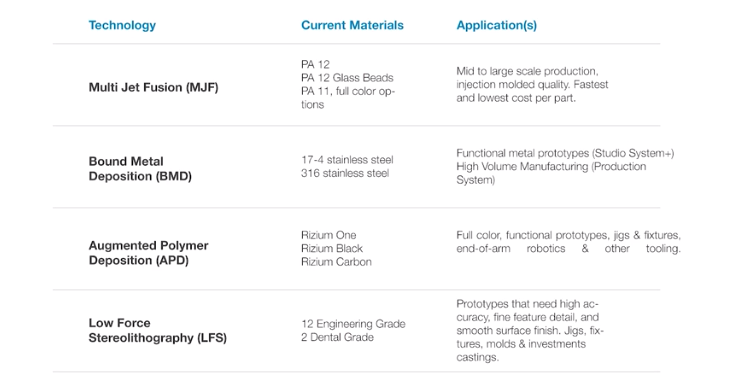Click the Application(s) column header

(x=497, y=26)
